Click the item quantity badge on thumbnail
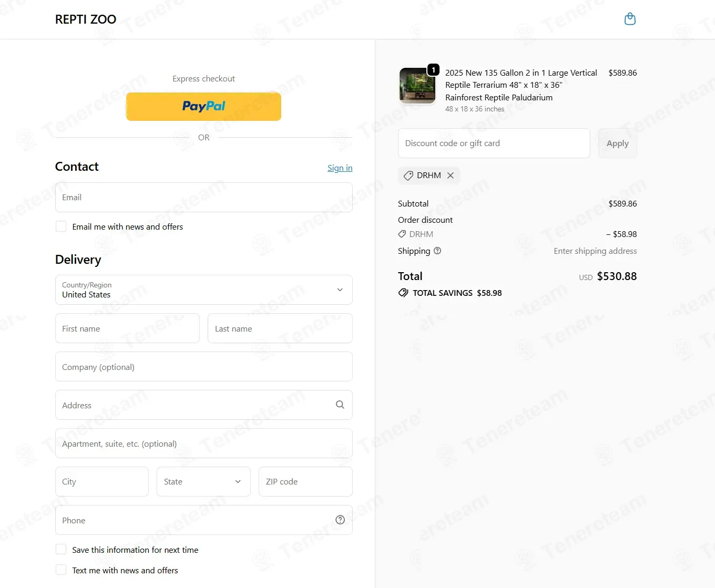This screenshot has height=588, width=715. point(433,69)
